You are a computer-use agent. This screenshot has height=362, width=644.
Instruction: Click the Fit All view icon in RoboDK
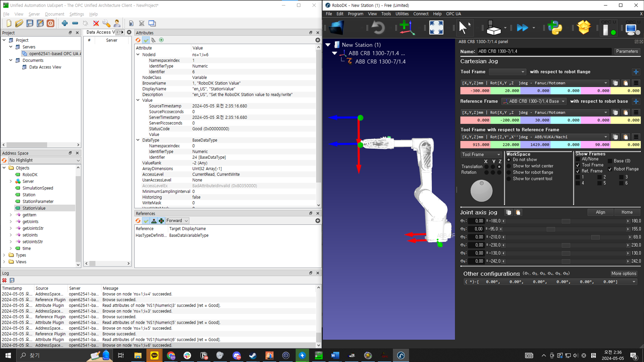pos(436,28)
